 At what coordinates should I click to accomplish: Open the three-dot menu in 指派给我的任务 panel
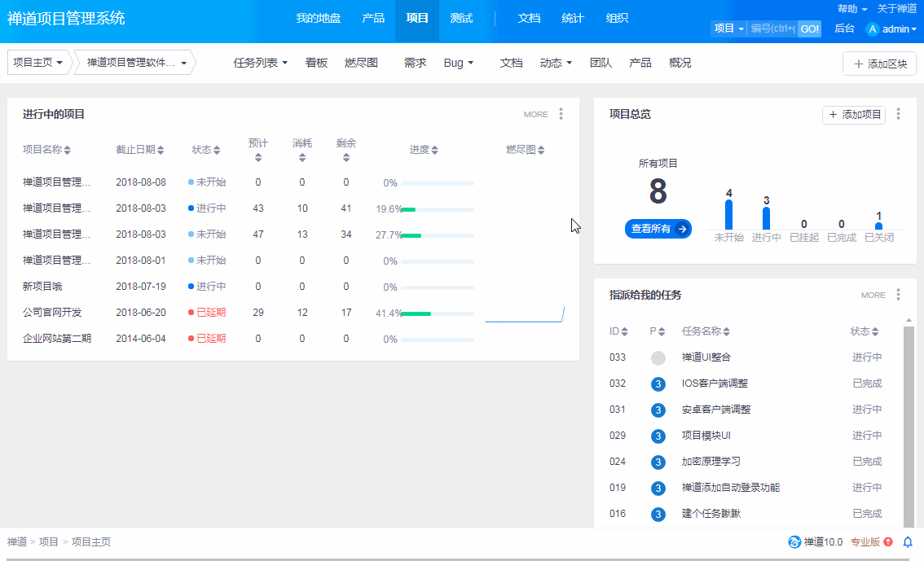899,295
